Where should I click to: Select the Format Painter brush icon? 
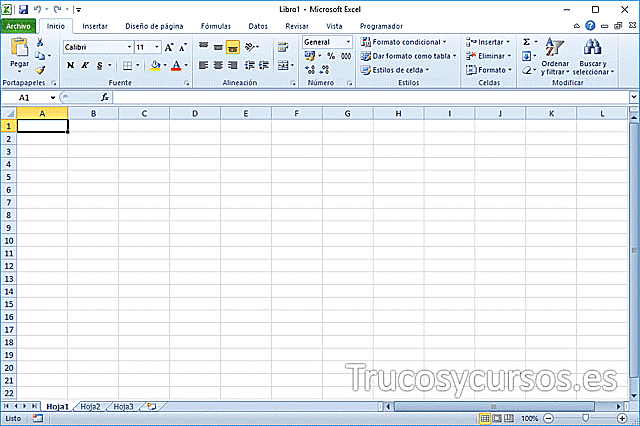point(40,70)
